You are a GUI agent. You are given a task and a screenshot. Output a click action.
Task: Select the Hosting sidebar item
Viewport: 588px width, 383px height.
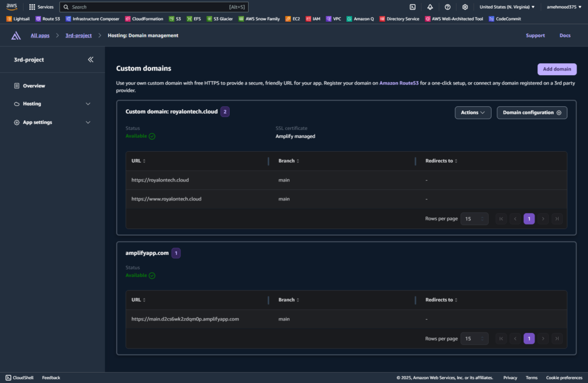pyautogui.click(x=32, y=104)
